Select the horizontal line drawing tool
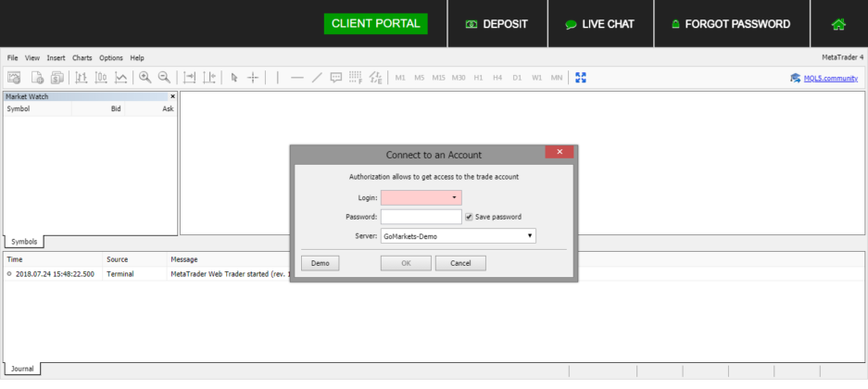The width and height of the screenshot is (868, 389). point(297,78)
